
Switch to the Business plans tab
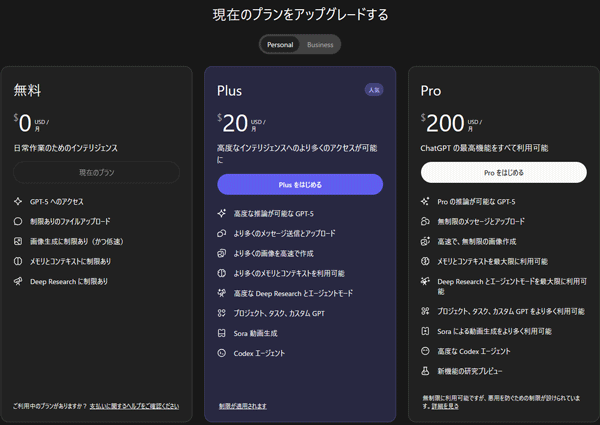point(320,44)
